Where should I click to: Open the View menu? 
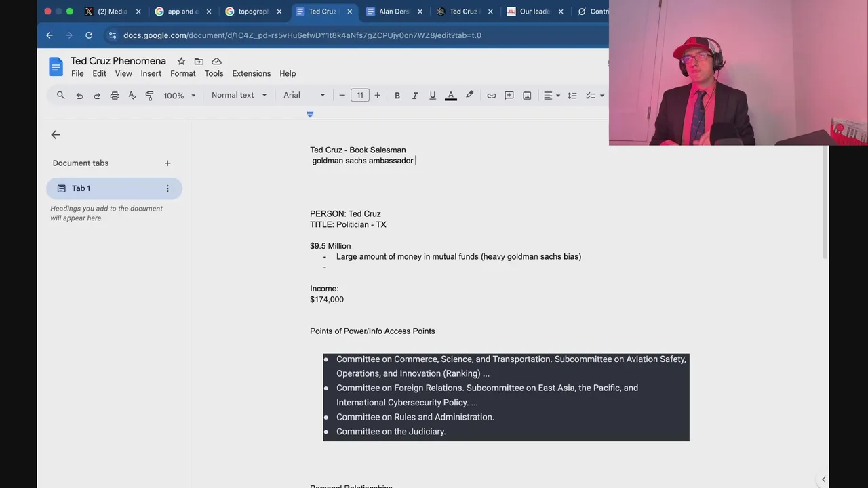pyautogui.click(x=123, y=73)
